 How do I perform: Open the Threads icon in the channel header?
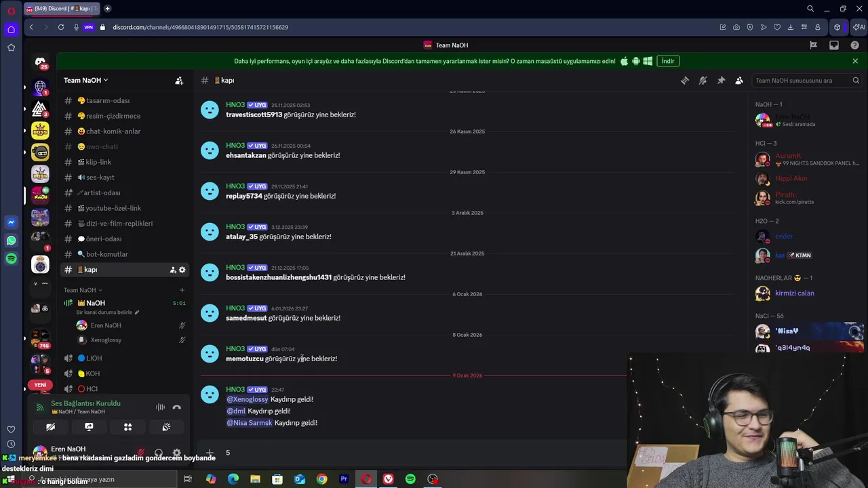click(685, 80)
